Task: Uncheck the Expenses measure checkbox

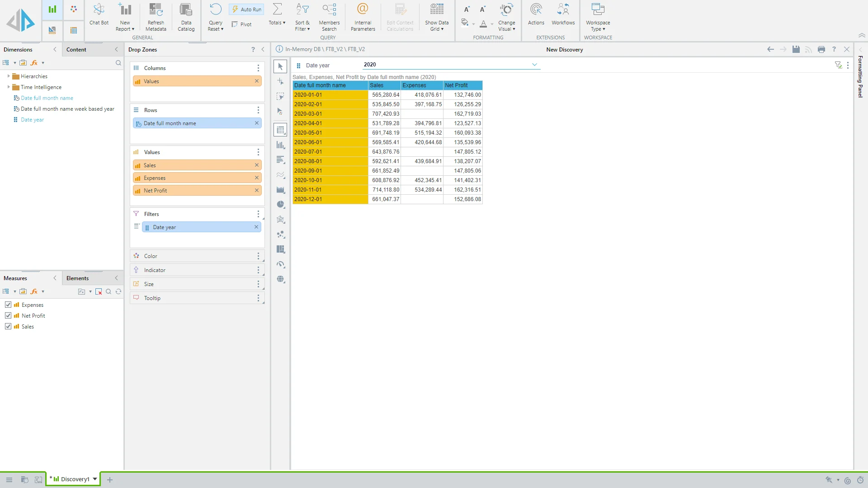Action: tap(8, 305)
